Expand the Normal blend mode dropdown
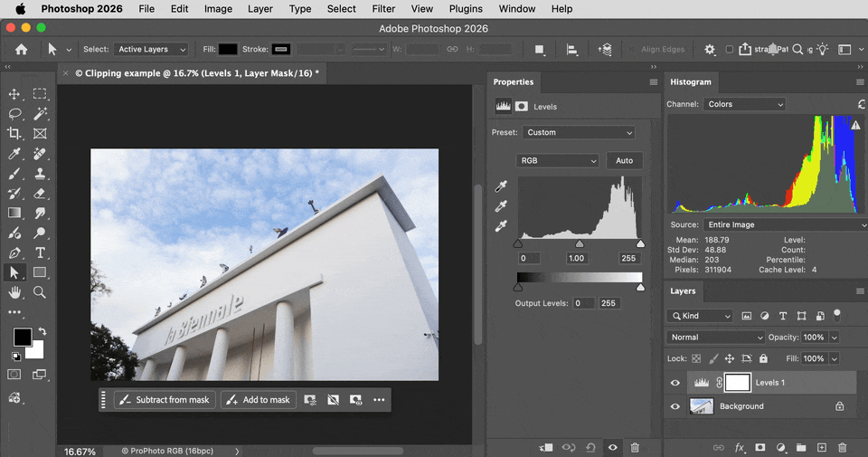Viewport: 868px width, 457px height. [x=716, y=338]
